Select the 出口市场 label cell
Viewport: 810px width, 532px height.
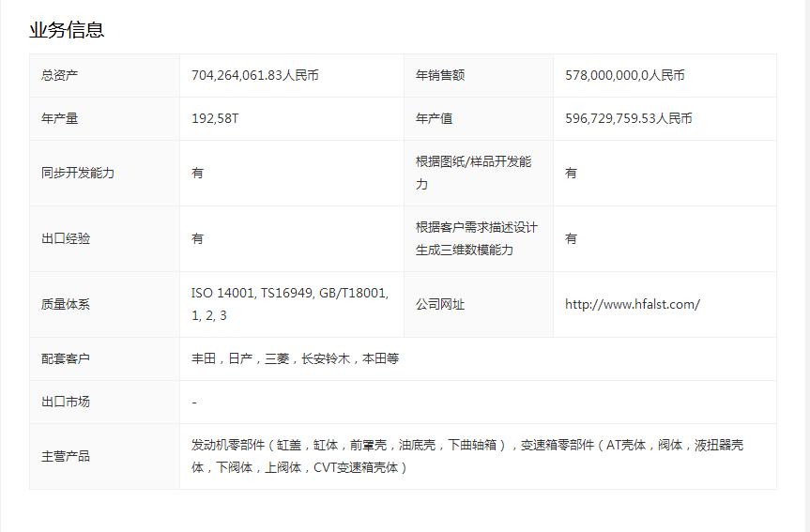[104, 402]
